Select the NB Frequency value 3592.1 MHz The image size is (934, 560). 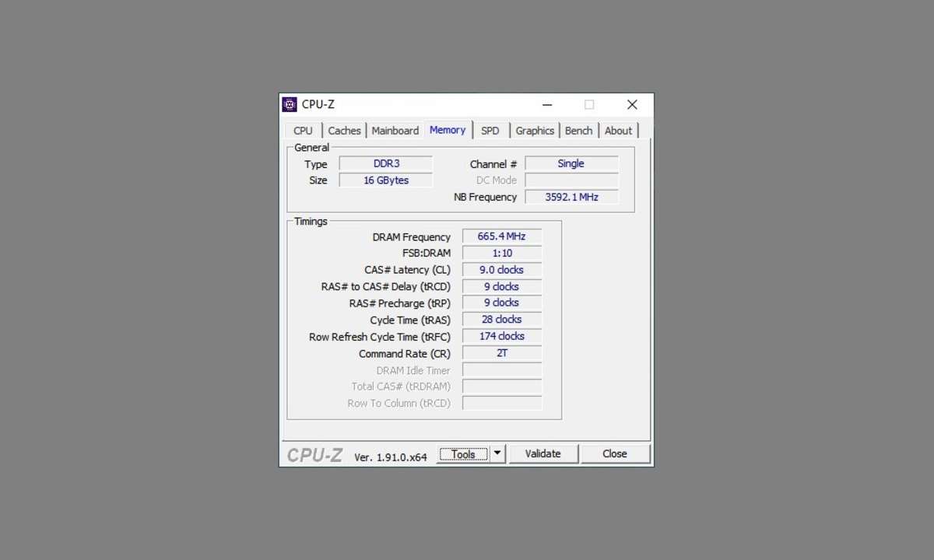click(x=571, y=198)
